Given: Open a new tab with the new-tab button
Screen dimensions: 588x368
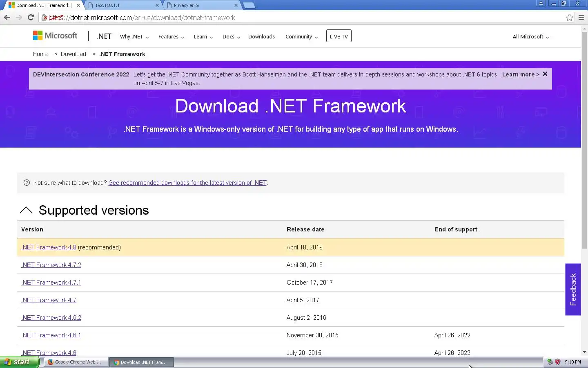Looking at the screenshot, I should point(249,5).
